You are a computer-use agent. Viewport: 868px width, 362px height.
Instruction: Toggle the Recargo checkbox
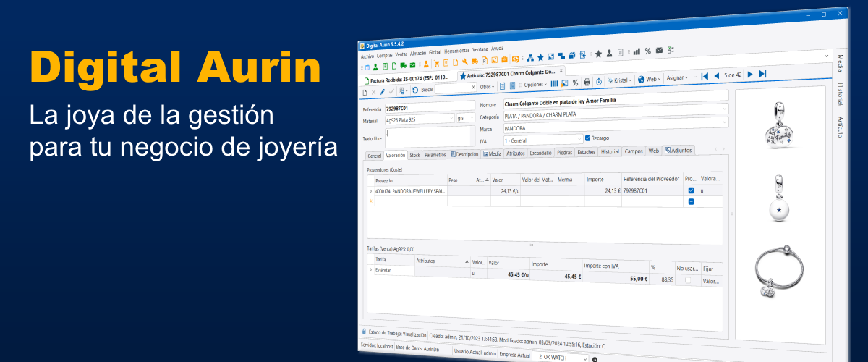coord(588,138)
